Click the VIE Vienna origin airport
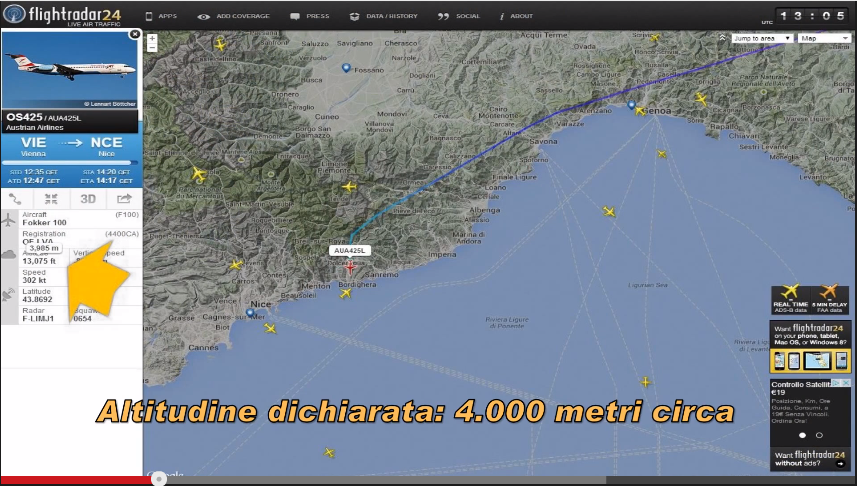 click(x=33, y=146)
